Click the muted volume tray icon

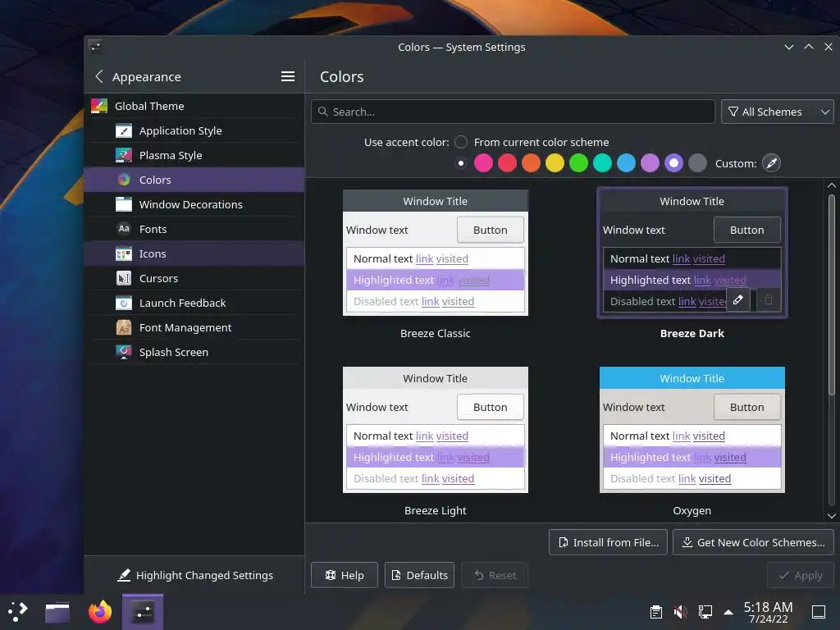click(x=680, y=612)
